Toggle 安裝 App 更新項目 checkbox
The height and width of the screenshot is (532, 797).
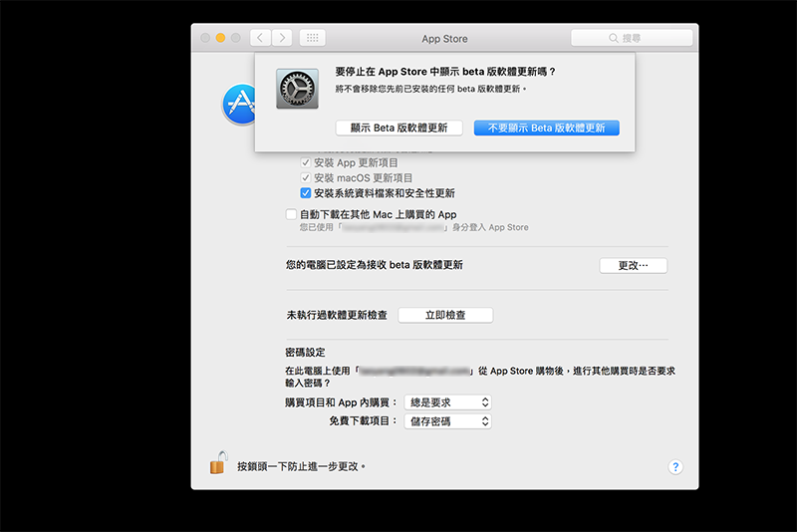coord(306,162)
